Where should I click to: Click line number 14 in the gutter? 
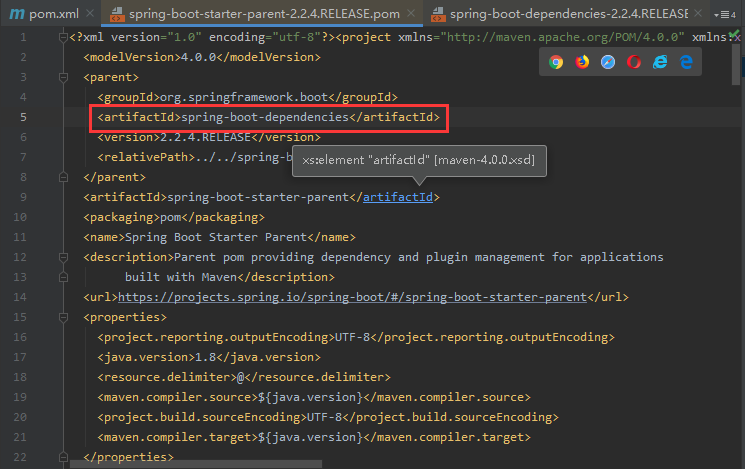click(x=20, y=297)
